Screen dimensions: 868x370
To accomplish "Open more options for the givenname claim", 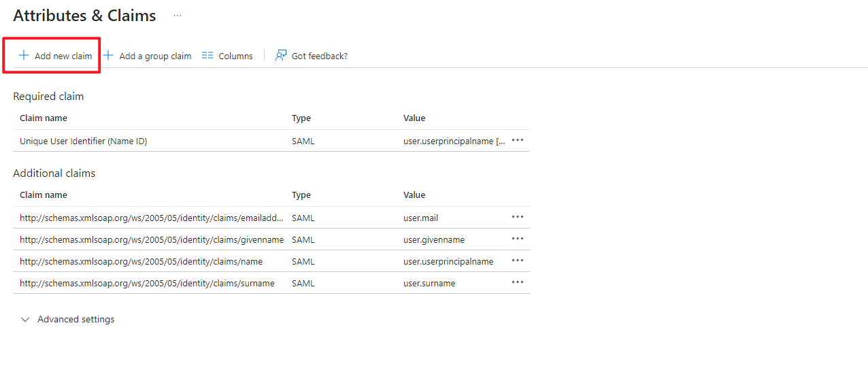I will pos(518,239).
